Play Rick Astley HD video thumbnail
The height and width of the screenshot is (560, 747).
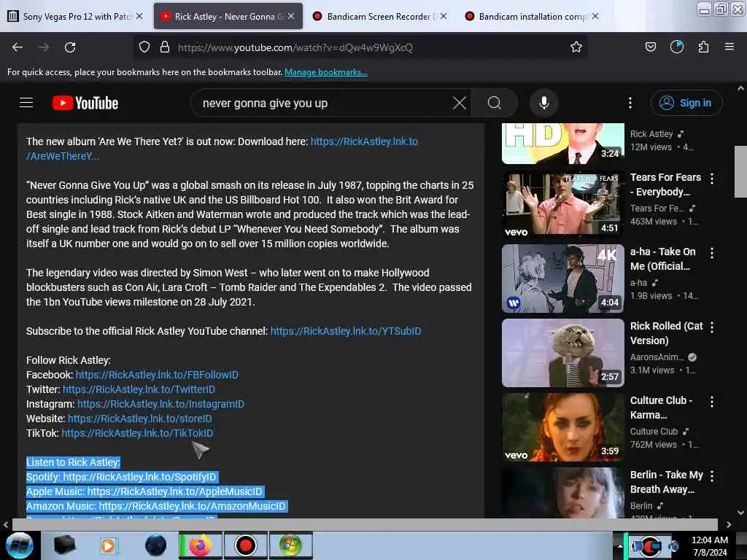563,144
